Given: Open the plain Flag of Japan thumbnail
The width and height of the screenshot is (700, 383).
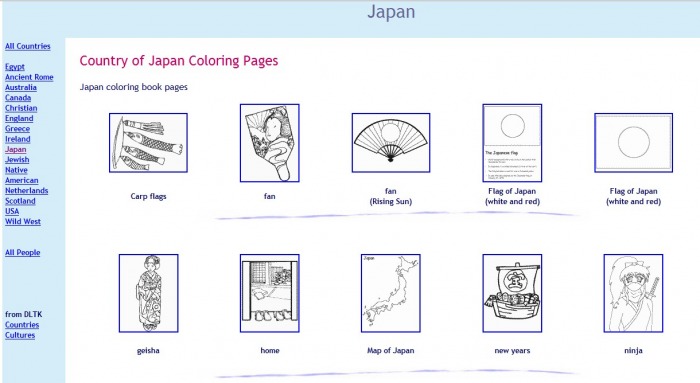Looking at the screenshot, I should [633, 143].
